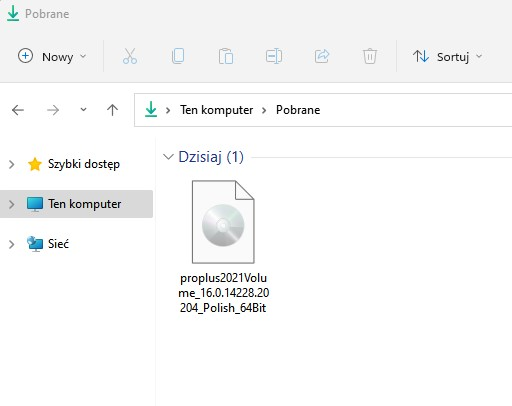This screenshot has height=406, width=512.
Task: Open the Nowy (New) menu button
Action: 52,56
